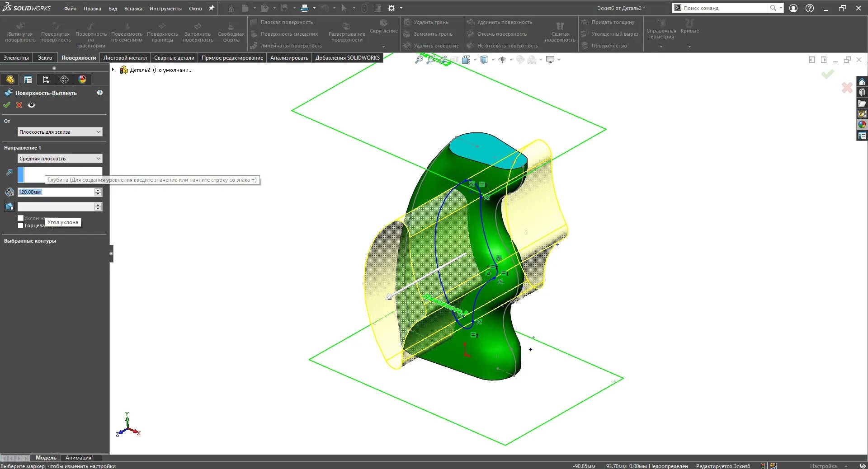This screenshot has height=469, width=868.
Task: Switch to Добавления SOLIDWORKS tab
Action: (x=348, y=58)
